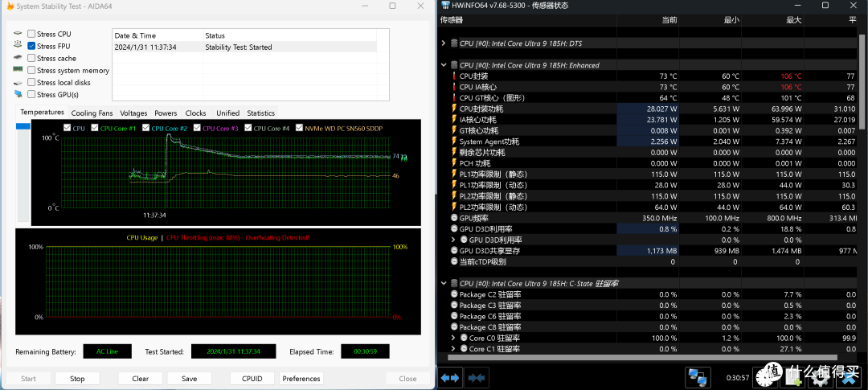Expand the Core Ultra 9 185H DTS group
Screen dimensions: 868x390
click(x=443, y=43)
